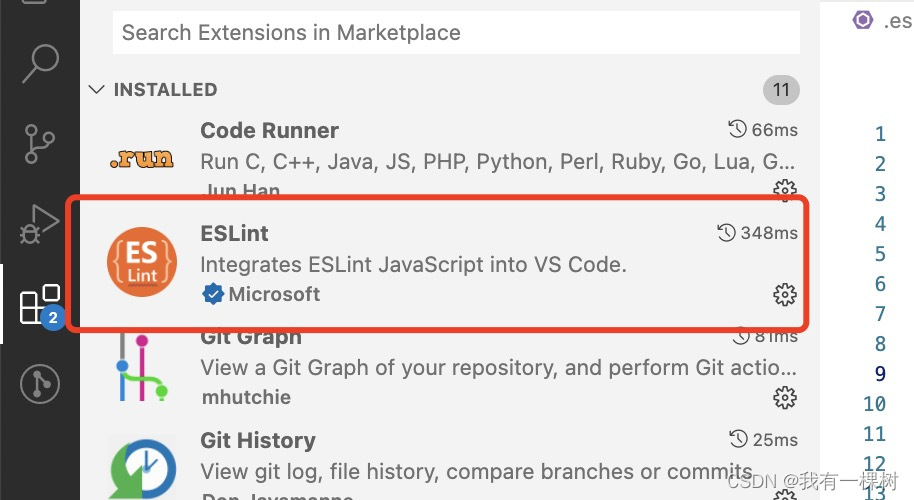Focus the Search Extensions in Marketplace field
This screenshot has width=914, height=500.
coord(456,33)
